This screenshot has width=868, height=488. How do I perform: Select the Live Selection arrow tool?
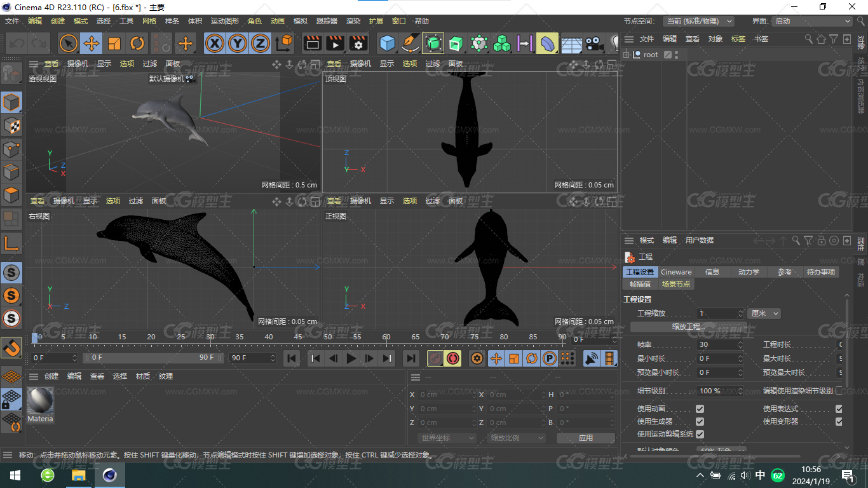(69, 43)
